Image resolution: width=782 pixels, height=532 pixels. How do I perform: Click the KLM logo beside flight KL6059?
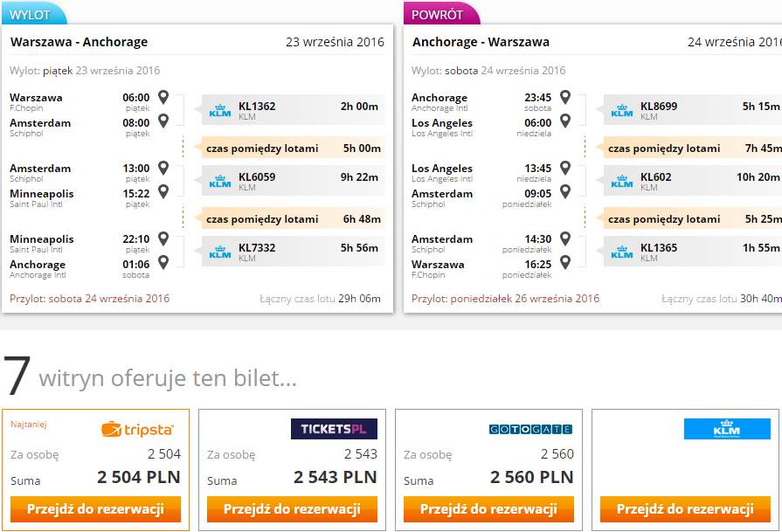(x=220, y=181)
